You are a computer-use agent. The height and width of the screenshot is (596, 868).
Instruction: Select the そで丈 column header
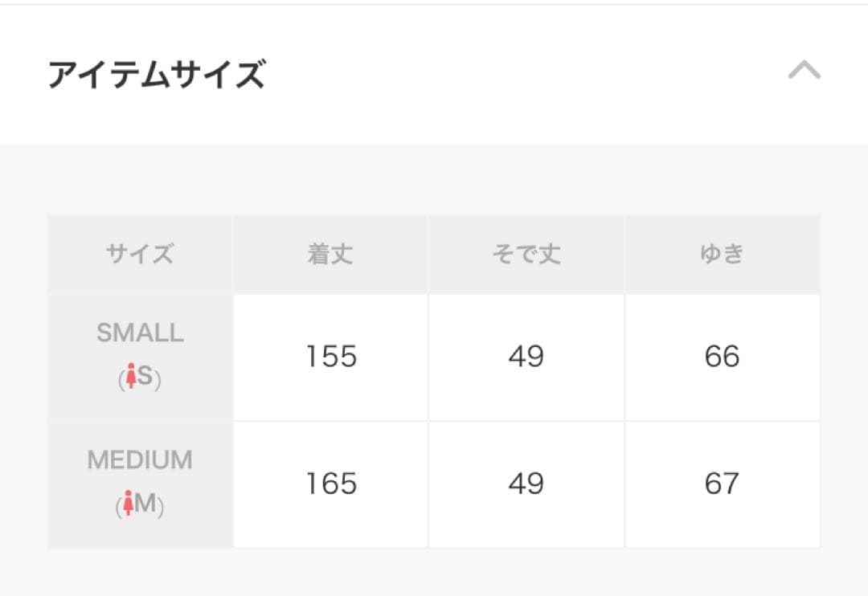[x=526, y=255]
